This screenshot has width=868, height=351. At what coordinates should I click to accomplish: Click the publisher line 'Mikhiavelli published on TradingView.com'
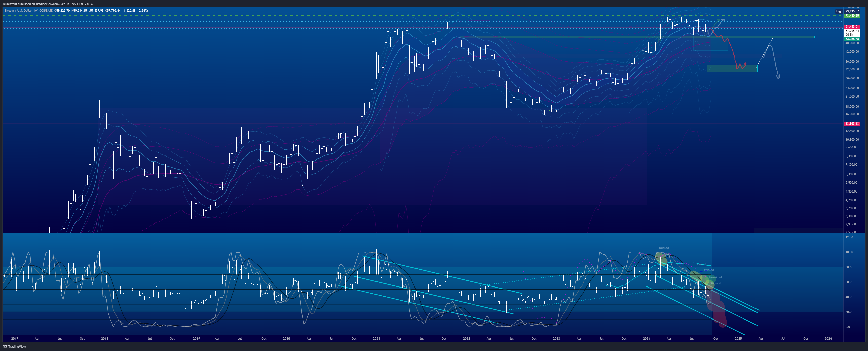pyautogui.click(x=30, y=4)
